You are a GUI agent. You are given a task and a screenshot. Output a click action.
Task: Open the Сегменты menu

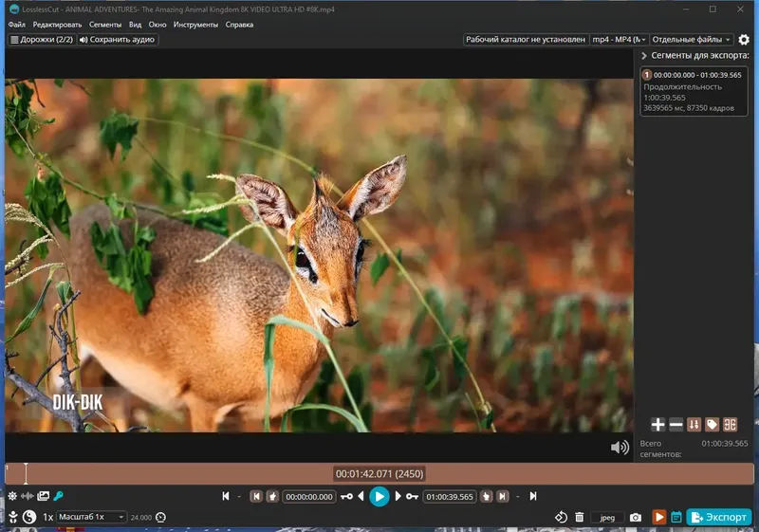pos(105,25)
